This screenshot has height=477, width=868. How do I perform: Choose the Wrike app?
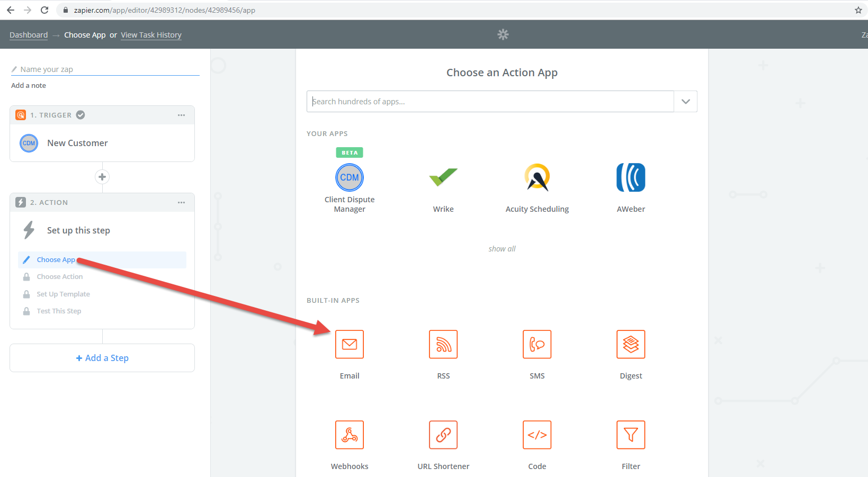pyautogui.click(x=443, y=177)
